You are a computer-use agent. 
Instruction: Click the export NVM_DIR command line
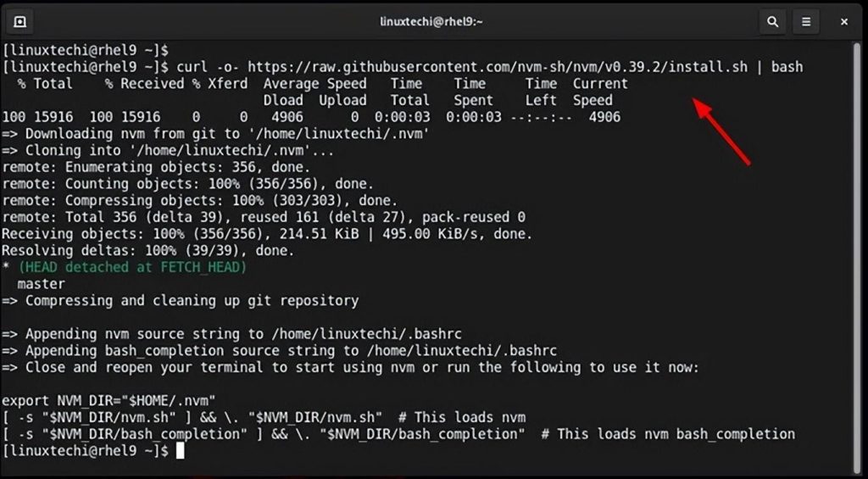click(x=109, y=400)
